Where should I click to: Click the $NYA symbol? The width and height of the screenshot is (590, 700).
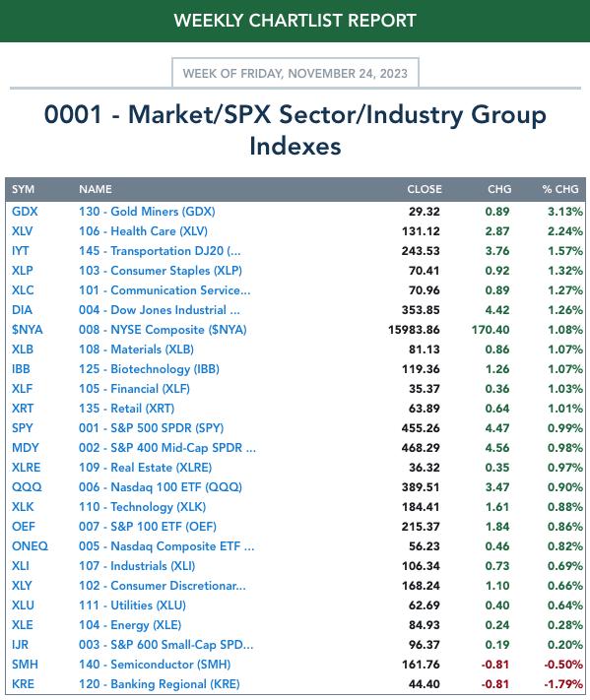[28, 330]
